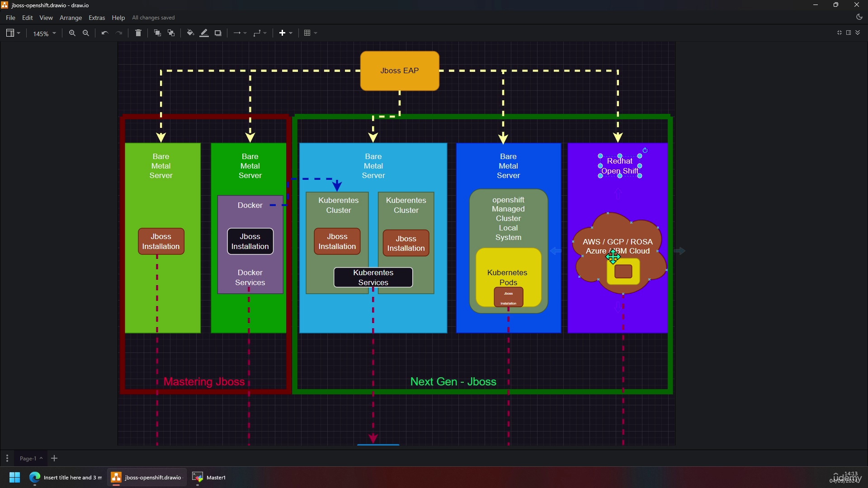
Task: Switch to the Edge browser taskbar window
Action: point(66,477)
